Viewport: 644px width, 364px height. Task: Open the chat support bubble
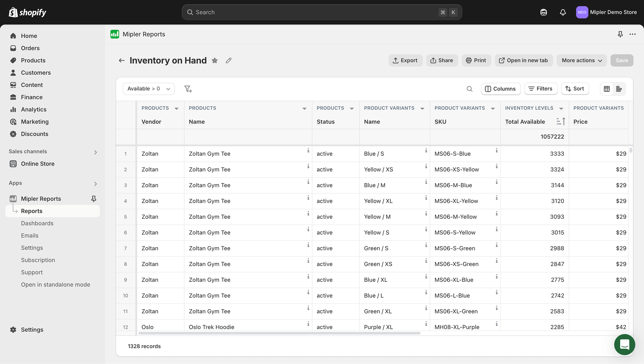point(624,344)
